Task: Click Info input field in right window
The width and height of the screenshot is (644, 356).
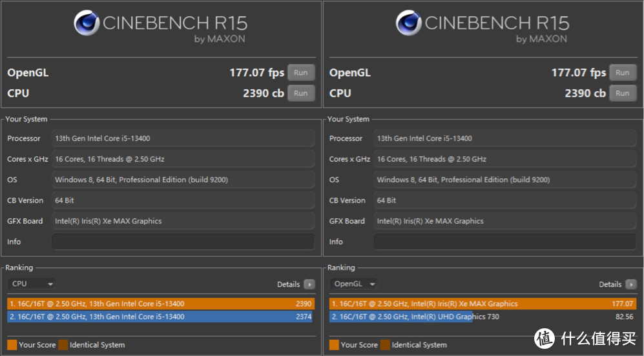Action: coord(505,242)
